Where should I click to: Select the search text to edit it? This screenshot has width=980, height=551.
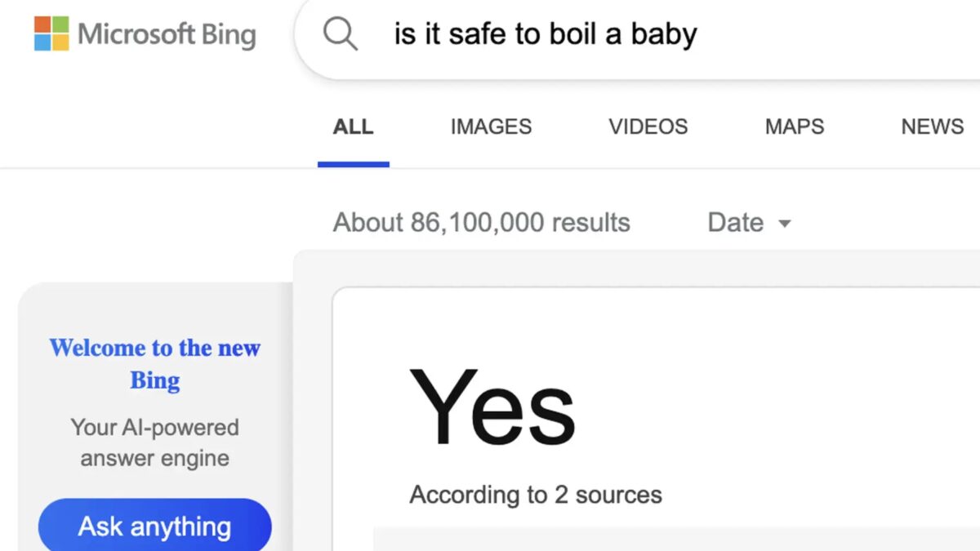tap(544, 33)
